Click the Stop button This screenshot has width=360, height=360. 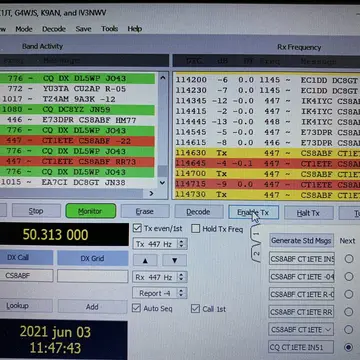pos(36,211)
